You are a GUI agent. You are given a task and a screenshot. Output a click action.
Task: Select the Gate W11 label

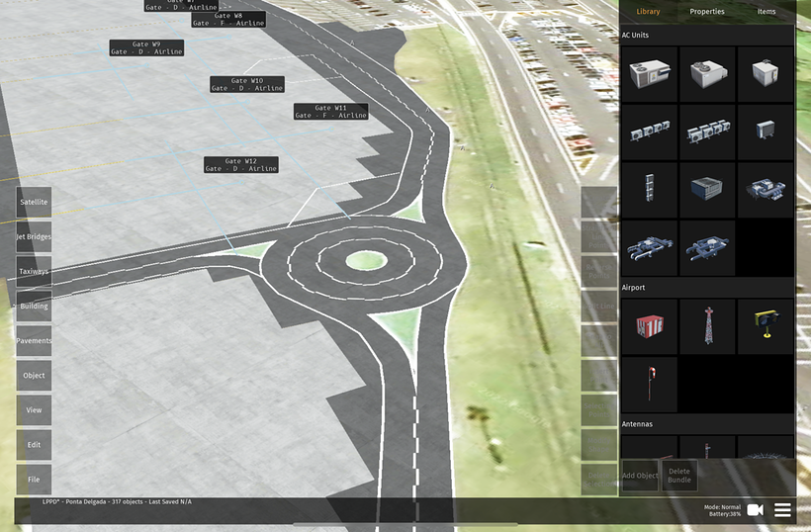coord(331,112)
